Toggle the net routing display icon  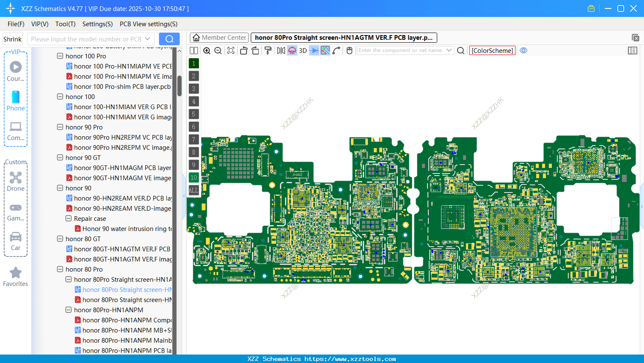coord(325,50)
